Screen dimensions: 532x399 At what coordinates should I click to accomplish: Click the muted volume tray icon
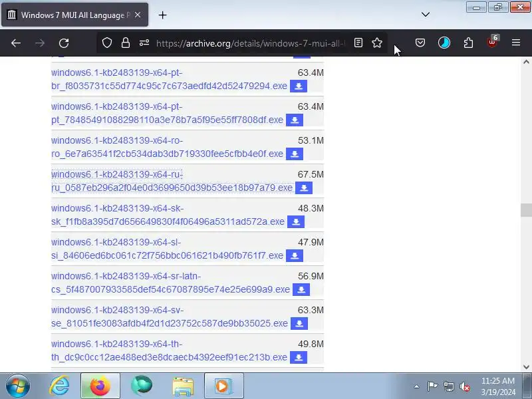464,386
